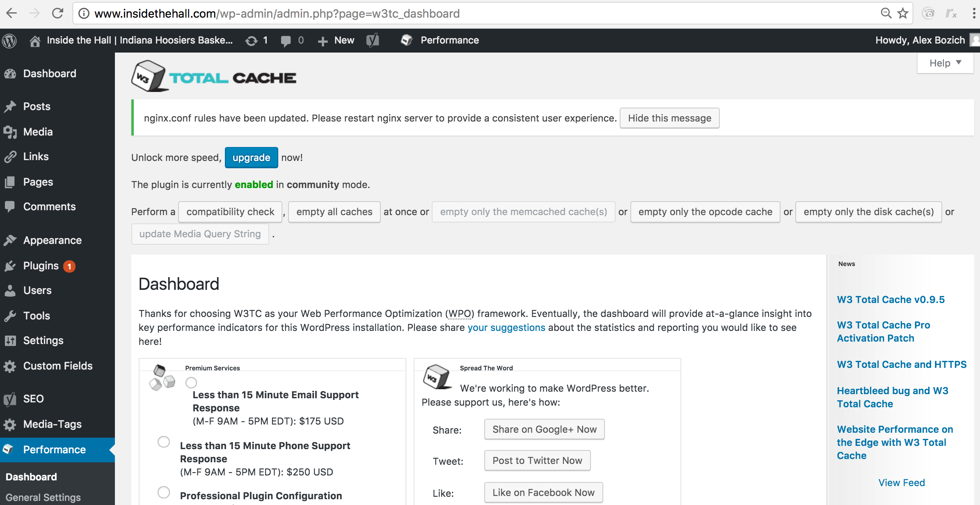Click the blue upgrade button
The height and width of the screenshot is (505, 980).
click(251, 158)
